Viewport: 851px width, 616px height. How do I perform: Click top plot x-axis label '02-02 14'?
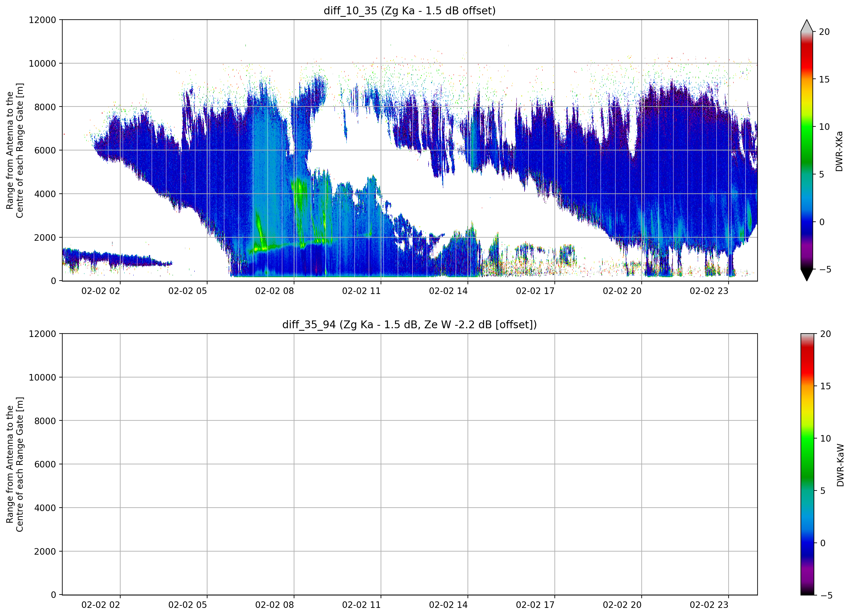coord(448,291)
